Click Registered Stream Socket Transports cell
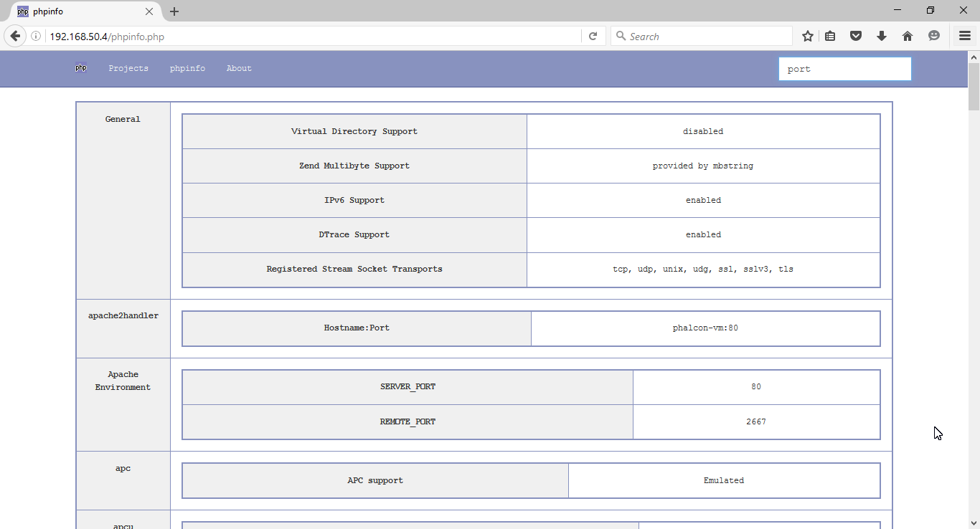Screen dimensions: 980x529 tap(354, 270)
